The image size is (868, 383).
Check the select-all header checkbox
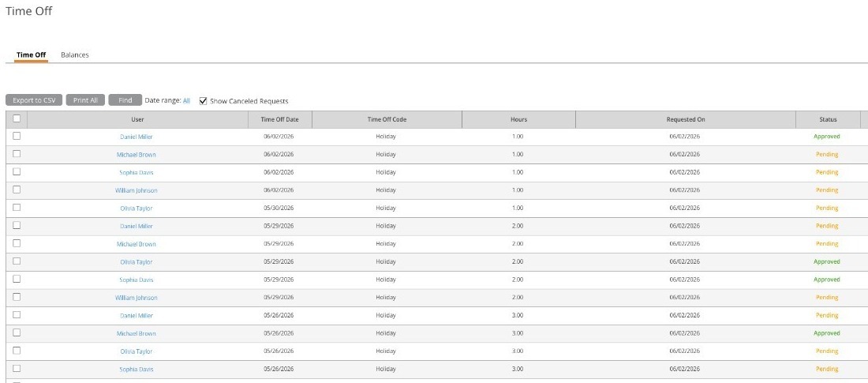[17, 118]
